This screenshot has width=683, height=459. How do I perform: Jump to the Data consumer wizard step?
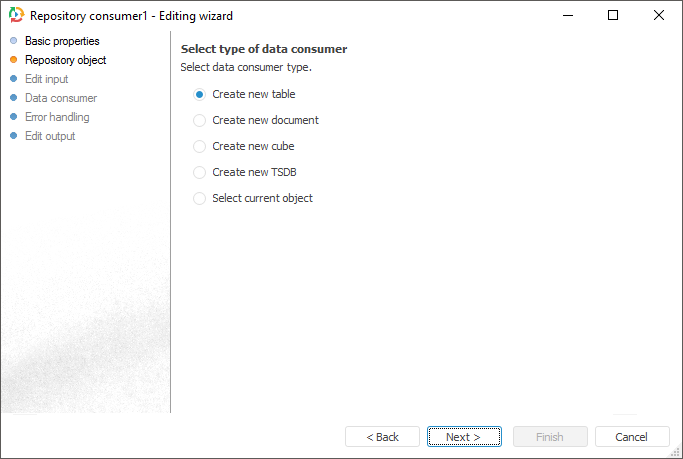[x=61, y=98]
